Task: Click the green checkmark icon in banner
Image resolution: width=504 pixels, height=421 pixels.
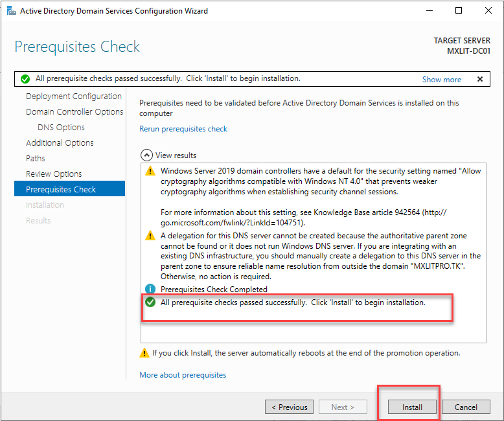Action: point(25,79)
